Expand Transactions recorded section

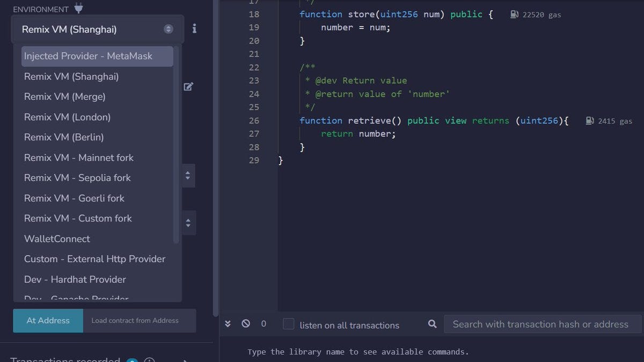186,360
